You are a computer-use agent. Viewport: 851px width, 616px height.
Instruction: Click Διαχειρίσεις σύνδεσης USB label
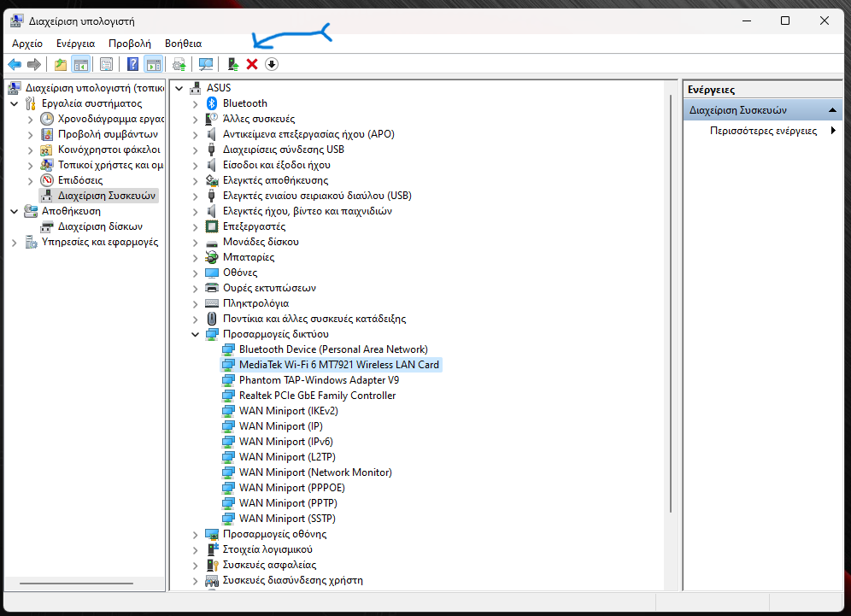(x=284, y=150)
